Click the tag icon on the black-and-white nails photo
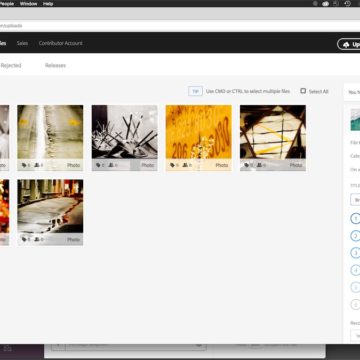This screenshot has width=360, height=360. [98, 165]
